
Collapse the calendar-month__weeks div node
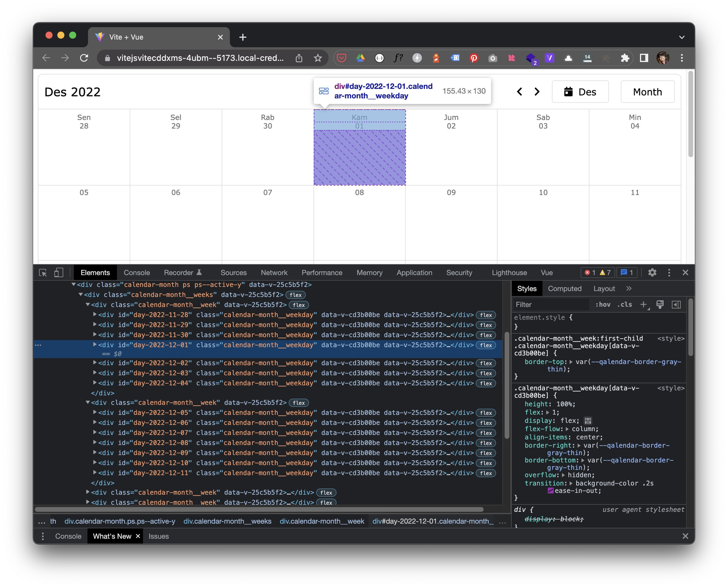[81, 295]
